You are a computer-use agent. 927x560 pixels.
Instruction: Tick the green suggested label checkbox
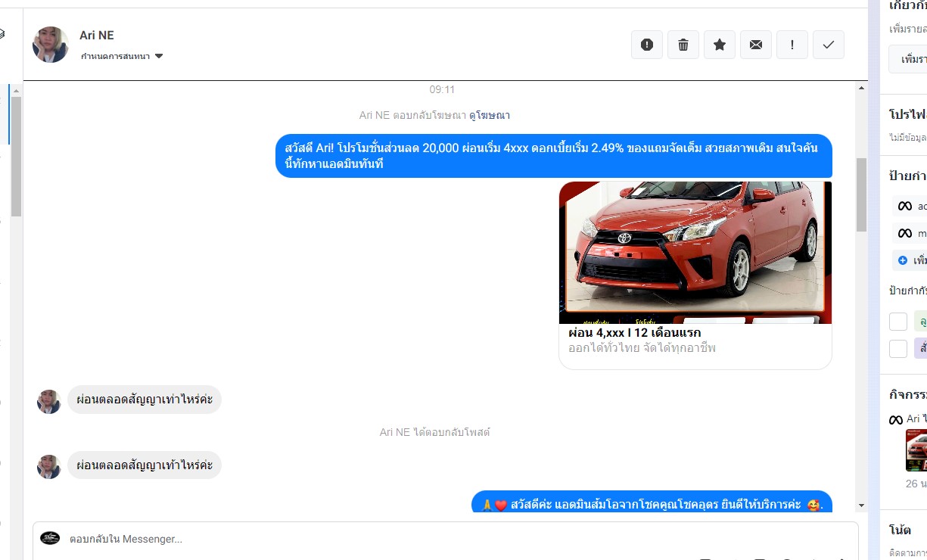pyautogui.click(x=898, y=322)
